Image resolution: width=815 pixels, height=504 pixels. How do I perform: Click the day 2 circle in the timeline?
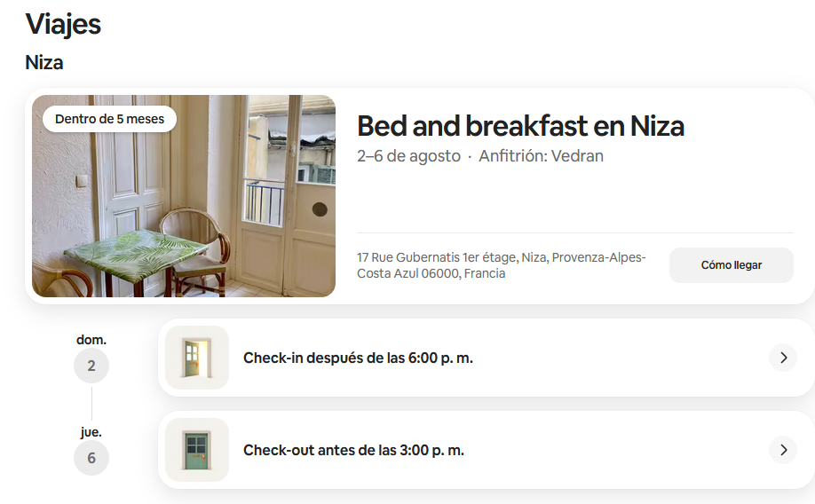click(x=91, y=366)
